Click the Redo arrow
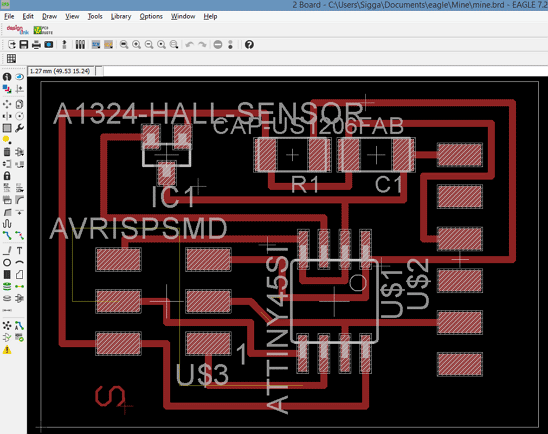Image resolution: width=548 pixels, height=434 pixels. click(x=202, y=45)
